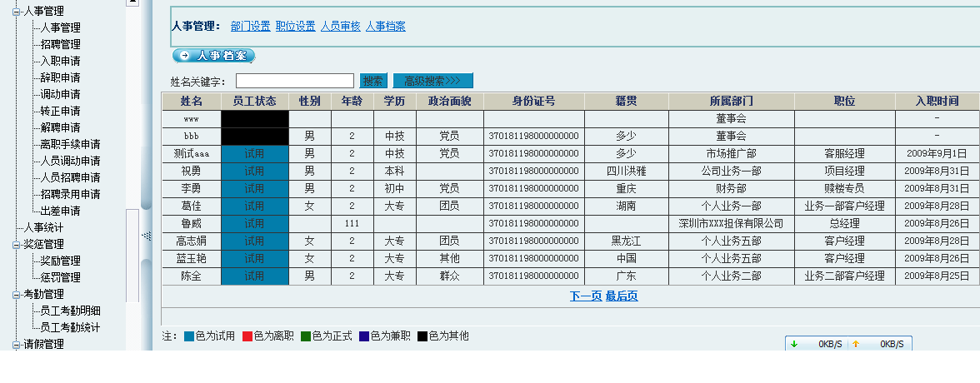Click the 搜索 button
Image resolution: width=980 pixels, height=383 pixels.
pos(373,81)
